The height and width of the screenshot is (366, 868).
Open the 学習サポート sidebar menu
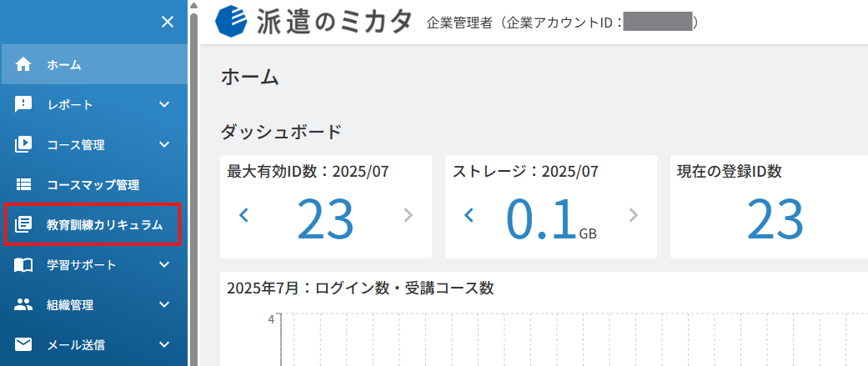click(x=93, y=265)
